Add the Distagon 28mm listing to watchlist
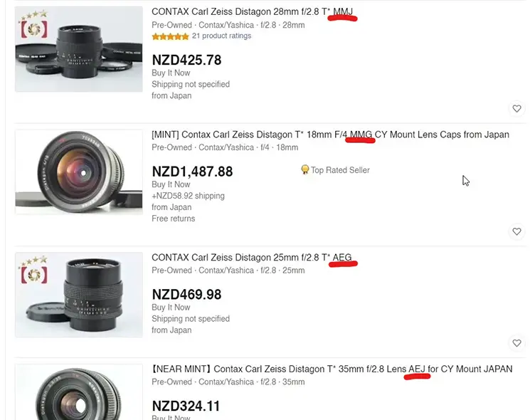 pyautogui.click(x=517, y=109)
